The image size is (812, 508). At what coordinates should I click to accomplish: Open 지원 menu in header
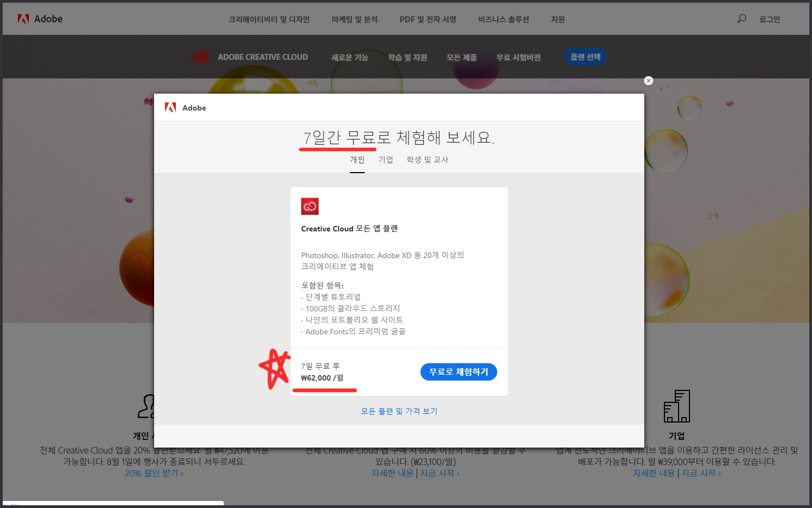pyautogui.click(x=558, y=20)
